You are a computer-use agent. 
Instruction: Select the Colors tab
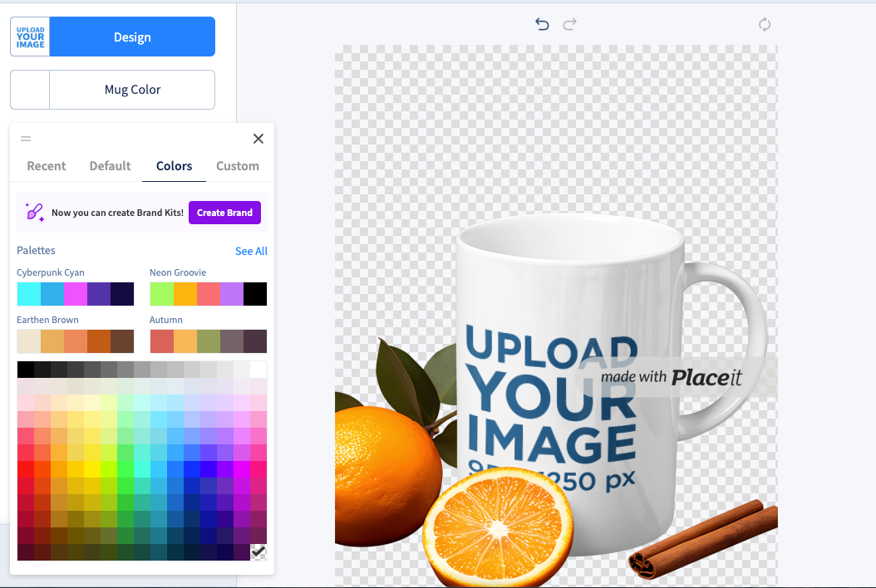pyautogui.click(x=175, y=166)
